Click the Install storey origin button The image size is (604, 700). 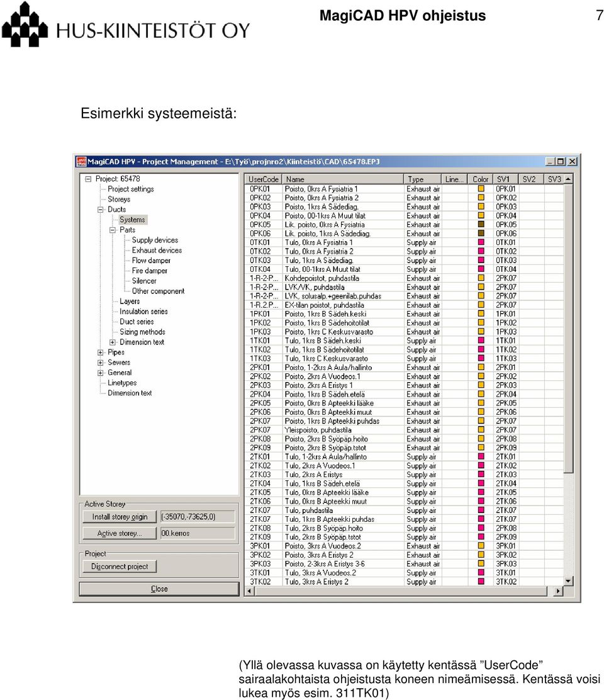(120, 517)
